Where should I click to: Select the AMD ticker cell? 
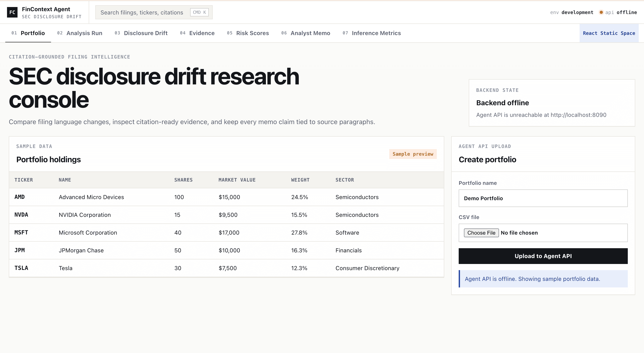coord(19,197)
